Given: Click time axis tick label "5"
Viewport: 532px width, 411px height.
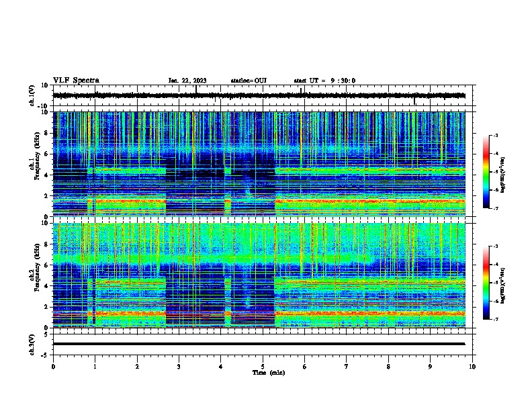Looking at the screenshot, I should pos(263,367).
